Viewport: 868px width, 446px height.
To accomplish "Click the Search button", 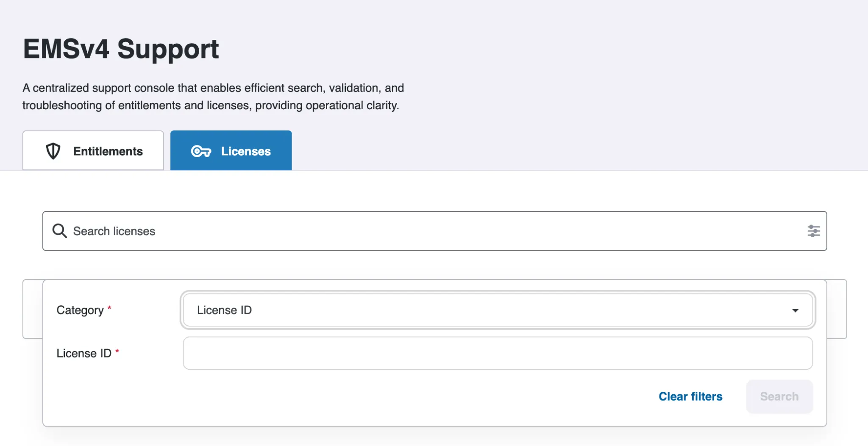I will [x=779, y=396].
